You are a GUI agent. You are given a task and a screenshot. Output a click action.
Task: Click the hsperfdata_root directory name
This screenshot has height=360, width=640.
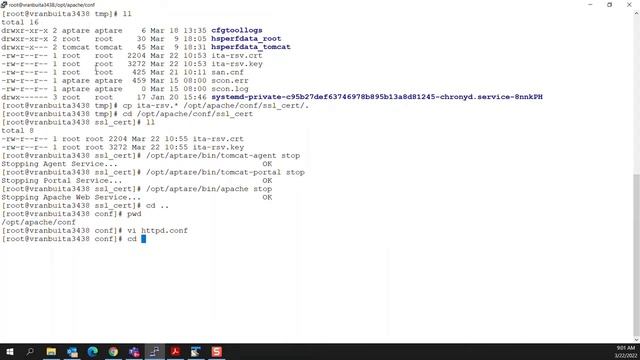[246, 39]
